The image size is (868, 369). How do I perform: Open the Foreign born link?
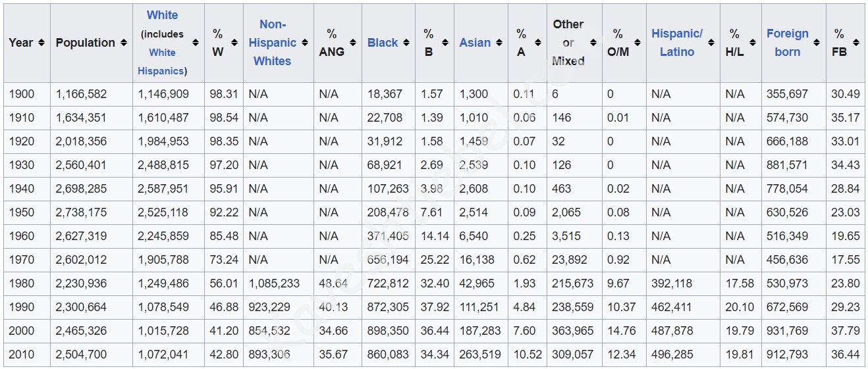(787, 43)
